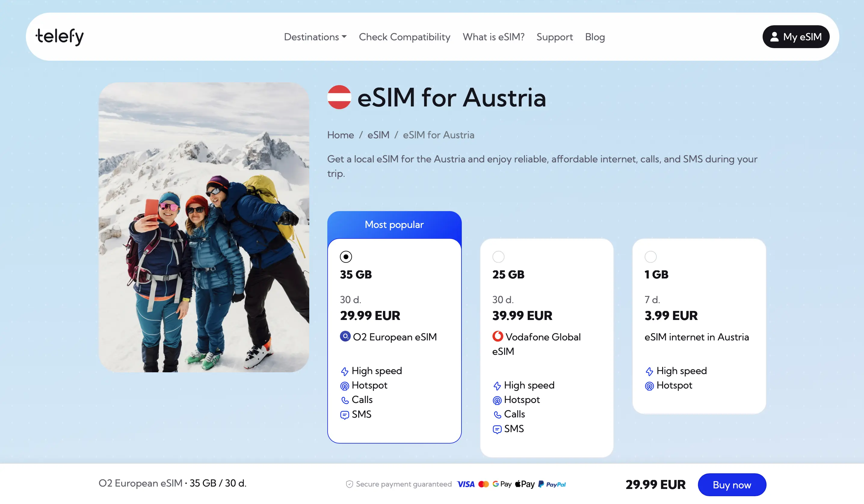Click the telefy logo
The width and height of the screenshot is (864, 504).
point(60,36)
